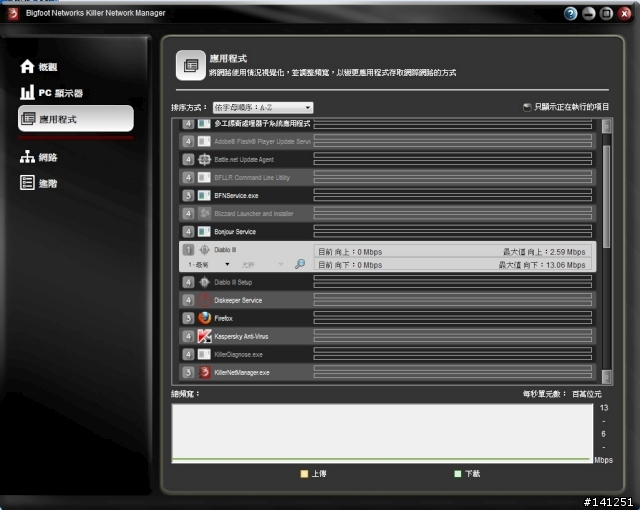The image size is (640, 510).
Task: Click priority badge on BFNService.exe row
Action: click(x=188, y=195)
